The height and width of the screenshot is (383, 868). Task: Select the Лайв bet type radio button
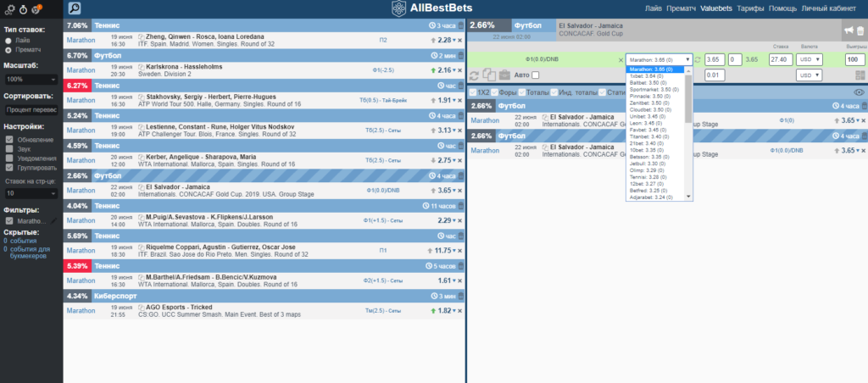pyautogui.click(x=8, y=41)
